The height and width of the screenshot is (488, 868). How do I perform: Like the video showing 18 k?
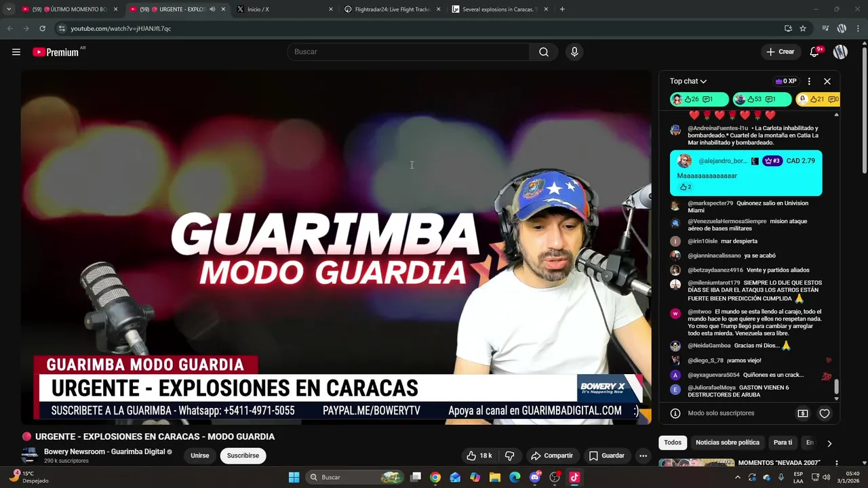point(479,455)
